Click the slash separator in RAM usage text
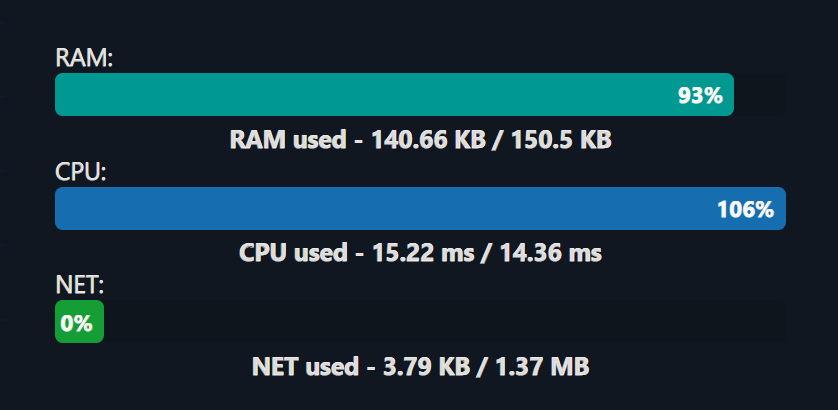 click(x=498, y=140)
